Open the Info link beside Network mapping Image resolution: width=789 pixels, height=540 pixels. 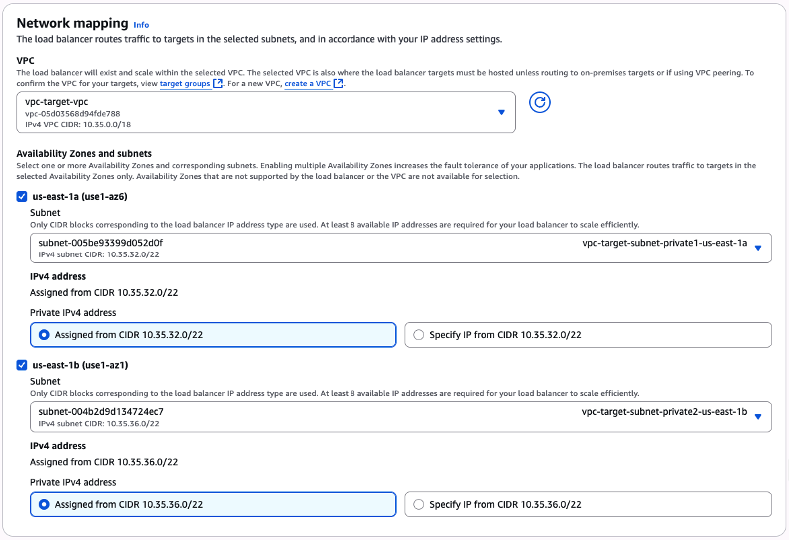pyautogui.click(x=141, y=24)
